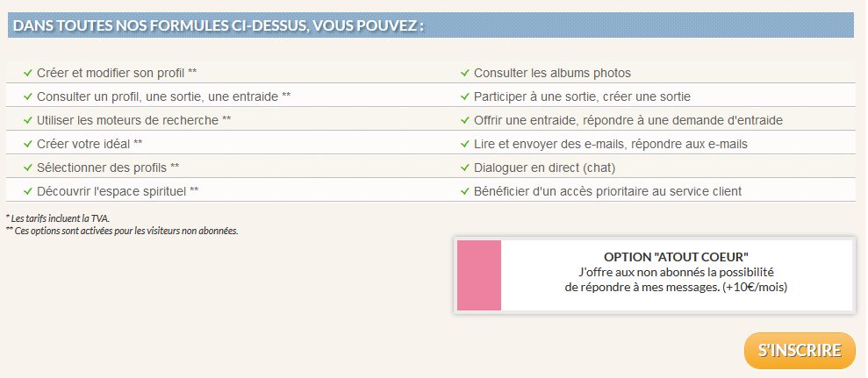Click the checkmark beside Créer et modifier son profil
Screen dimensions: 868x378
click(28, 73)
